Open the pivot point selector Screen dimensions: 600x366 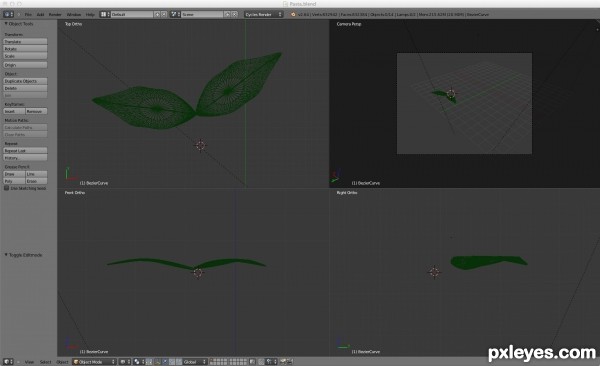pyautogui.click(x=139, y=362)
